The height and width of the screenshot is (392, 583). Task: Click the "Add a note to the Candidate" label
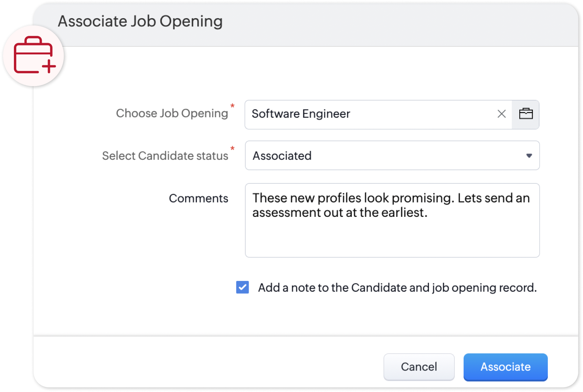397,288
